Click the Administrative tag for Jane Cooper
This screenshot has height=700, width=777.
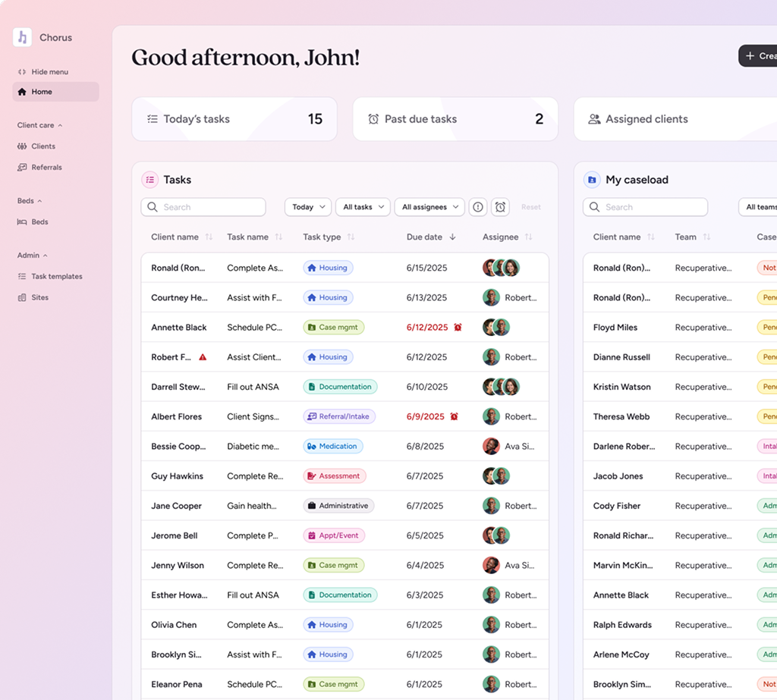[x=338, y=505]
